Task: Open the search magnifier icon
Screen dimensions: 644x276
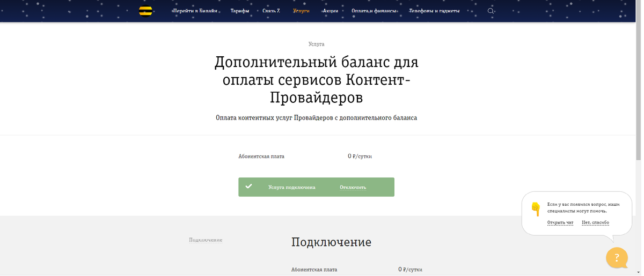Action: coord(491,11)
